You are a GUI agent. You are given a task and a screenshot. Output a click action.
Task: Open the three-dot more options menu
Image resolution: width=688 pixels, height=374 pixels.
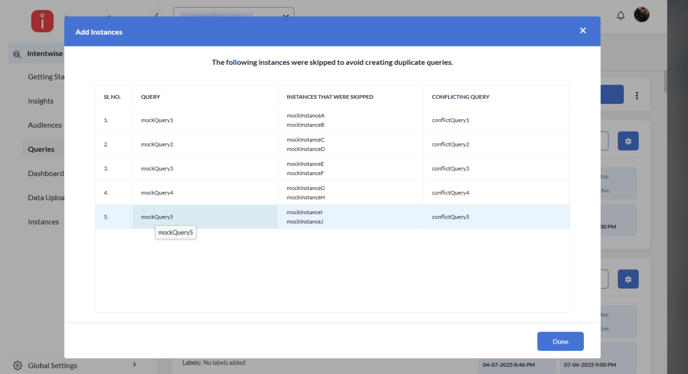point(636,95)
